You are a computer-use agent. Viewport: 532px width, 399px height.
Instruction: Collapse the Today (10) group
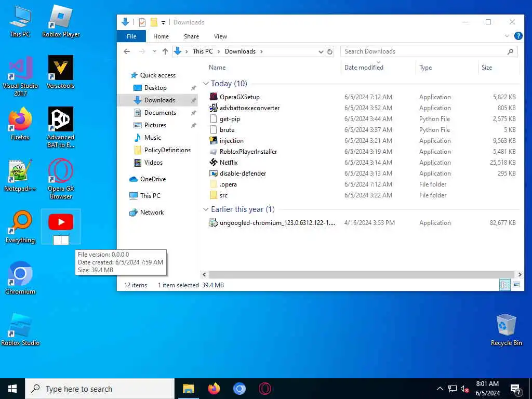point(206,84)
